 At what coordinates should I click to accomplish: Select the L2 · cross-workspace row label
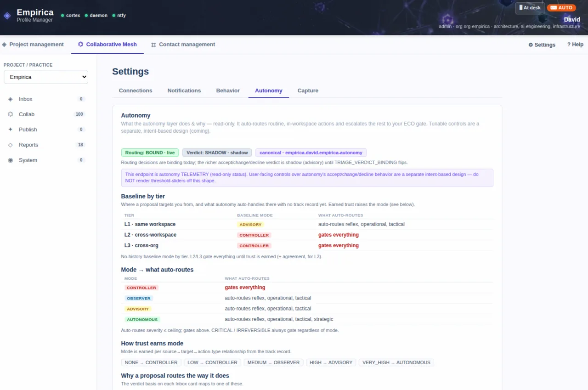pos(150,235)
